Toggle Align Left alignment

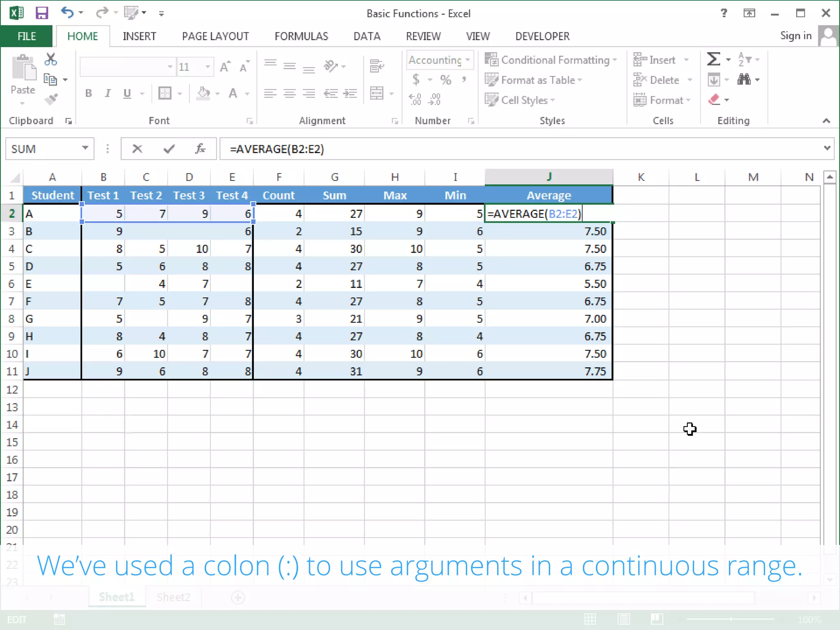tap(270, 94)
